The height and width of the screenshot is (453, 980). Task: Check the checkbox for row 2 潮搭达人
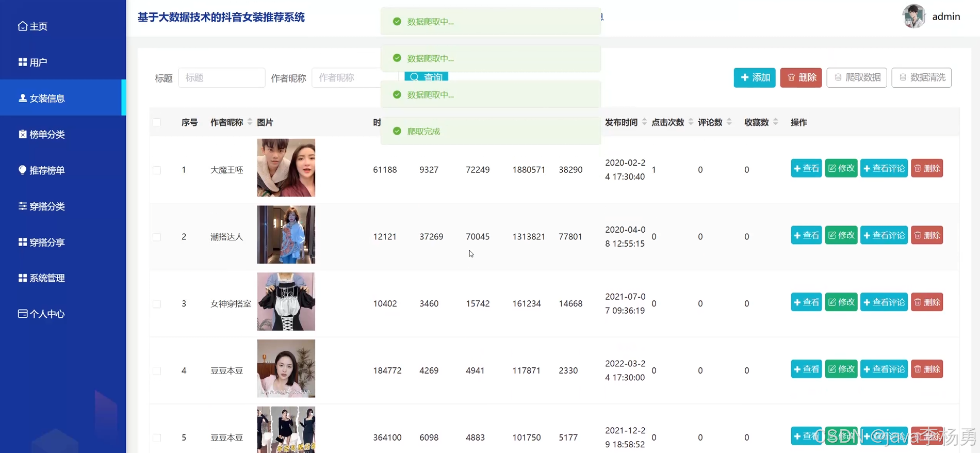point(157,237)
